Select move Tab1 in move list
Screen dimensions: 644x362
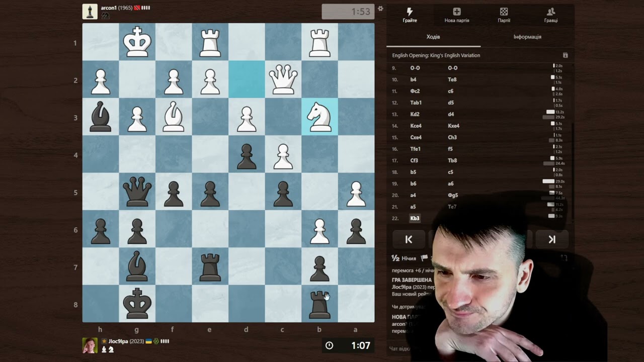pyautogui.click(x=416, y=103)
